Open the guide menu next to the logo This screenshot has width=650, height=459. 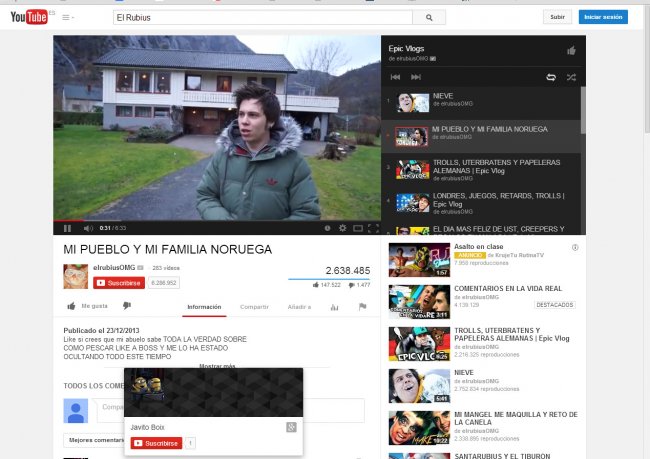(x=68, y=17)
